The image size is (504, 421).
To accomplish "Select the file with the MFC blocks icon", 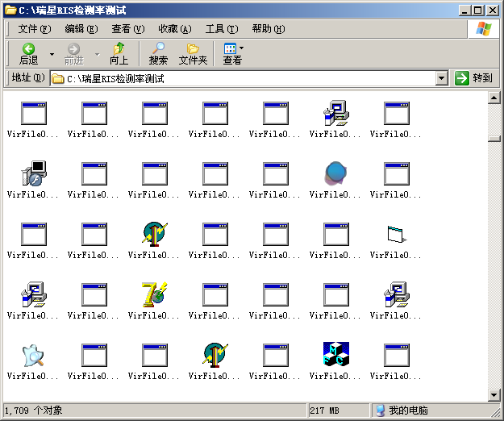I will [335, 361].
